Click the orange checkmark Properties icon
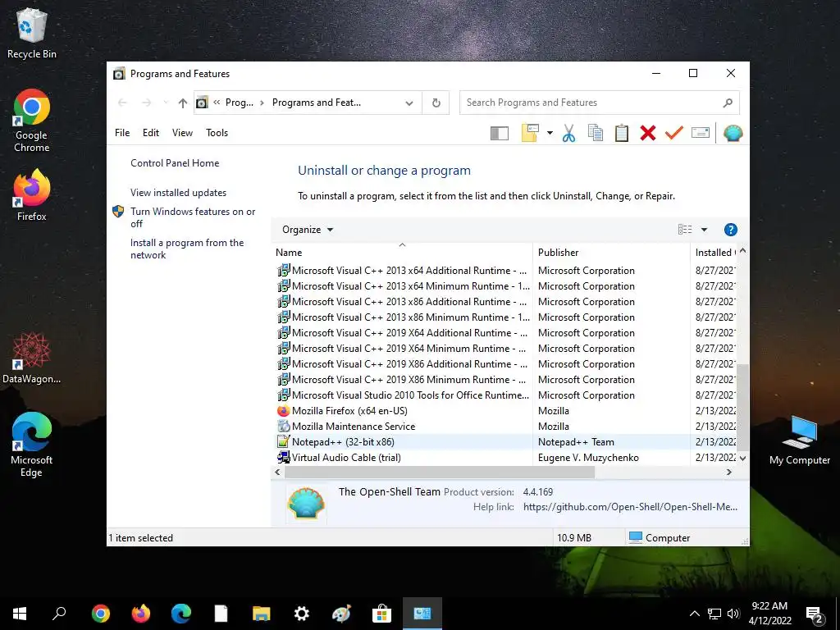840x630 pixels. 674,132
